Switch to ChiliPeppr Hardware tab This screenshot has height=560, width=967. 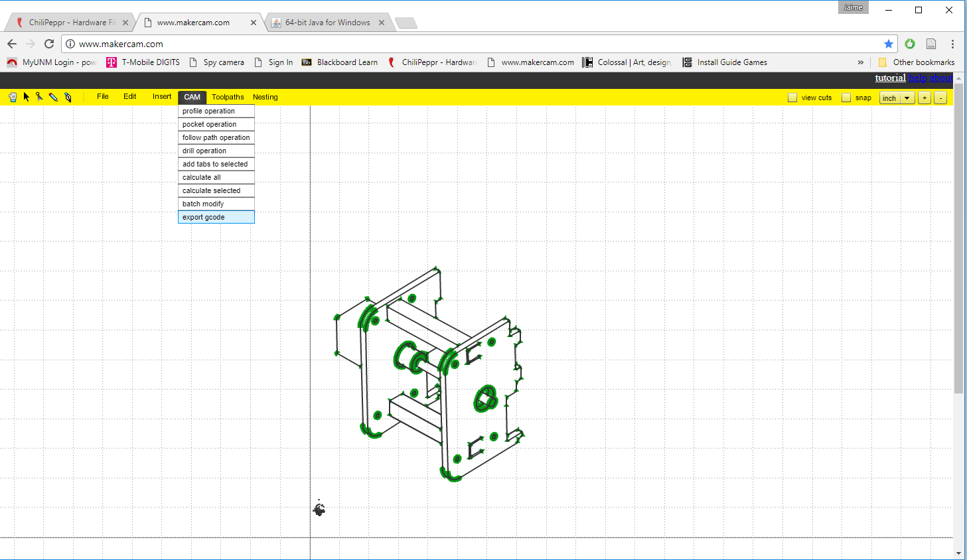[x=72, y=23]
